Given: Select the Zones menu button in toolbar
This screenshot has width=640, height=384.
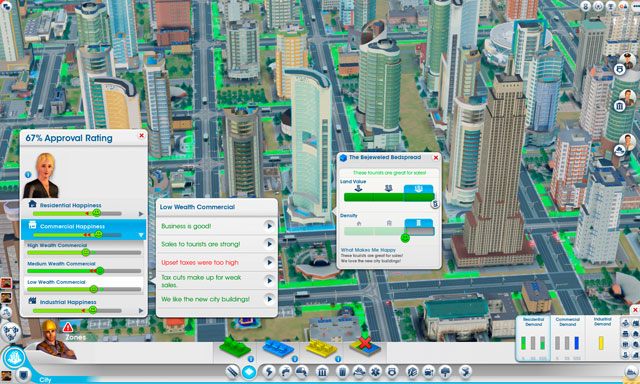Looking at the screenshot, I should click(x=249, y=372).
